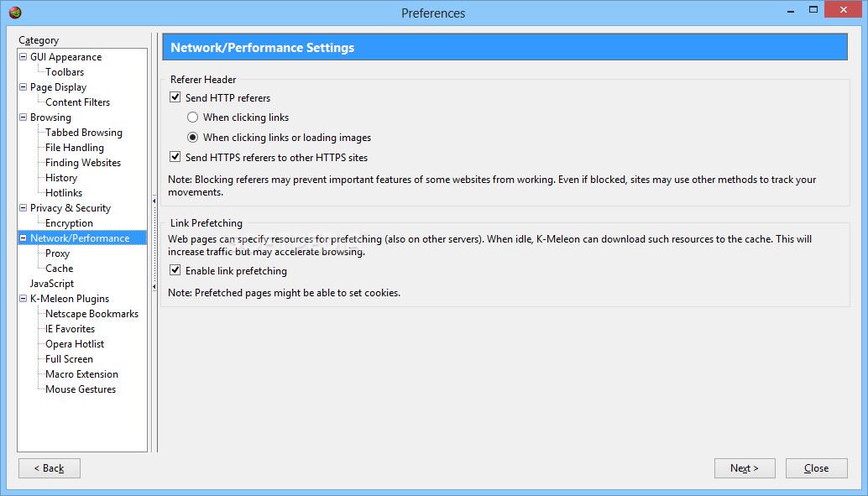Image resolution: width=868 pixels, height=496 pixels.
Task: Click lower splitter arrow beside category tree
Action: click(154, 287)
